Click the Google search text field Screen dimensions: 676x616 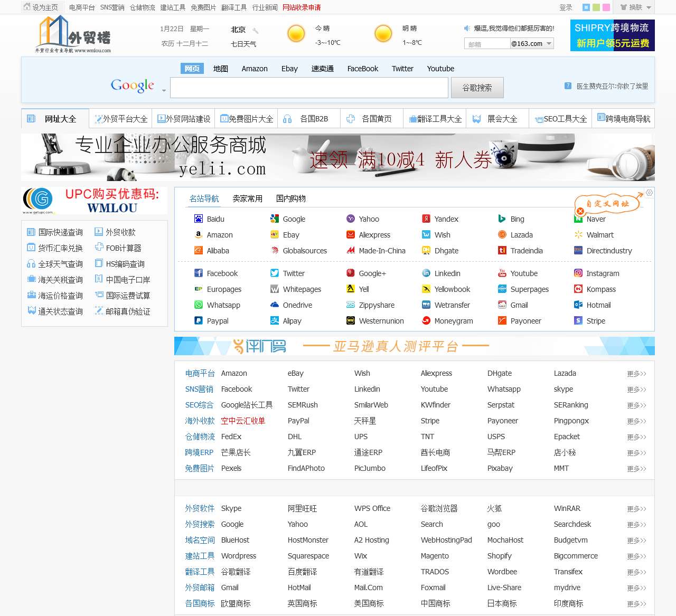coord(309,88)
